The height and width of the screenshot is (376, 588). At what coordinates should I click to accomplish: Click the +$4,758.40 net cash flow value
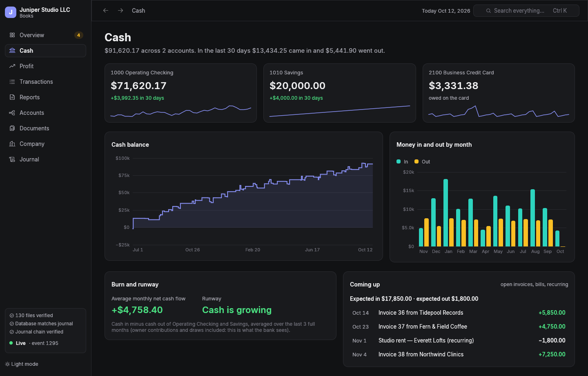(137, 310)
